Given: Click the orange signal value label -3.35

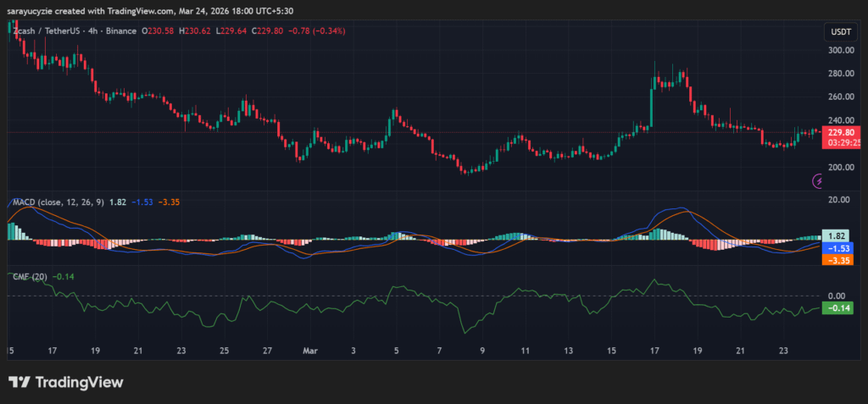Looking at the screenshot, I should [x=837, y=260].
